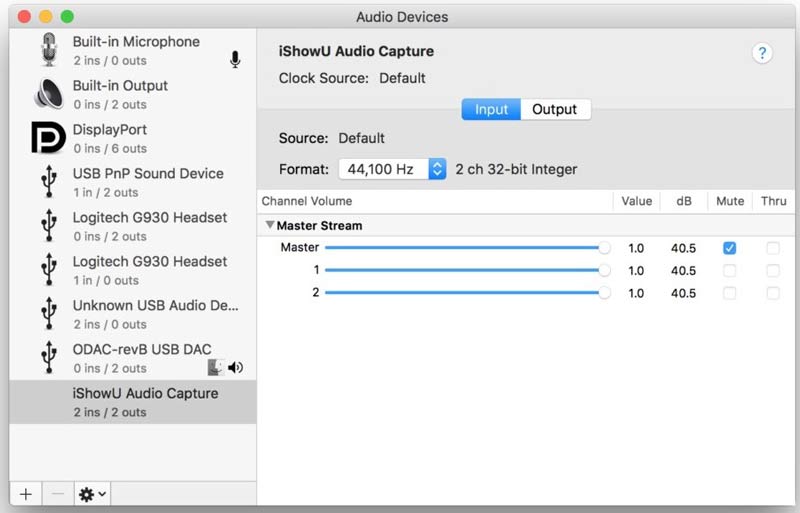Click the Master dB value 40.5
This screenshot has width=800, height=513.
point(683,248)
